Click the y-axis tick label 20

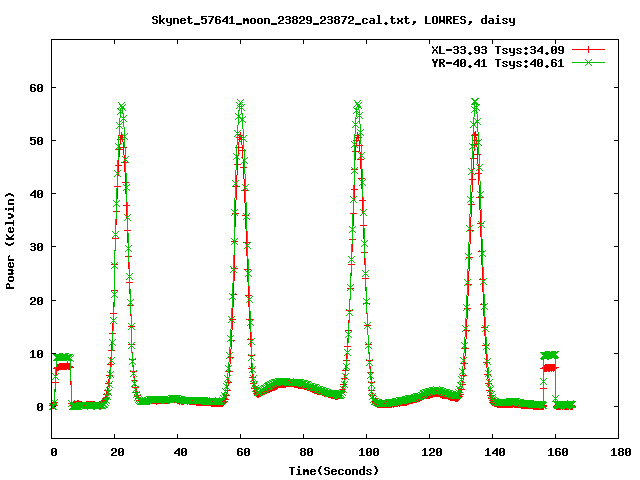[36, 301]
